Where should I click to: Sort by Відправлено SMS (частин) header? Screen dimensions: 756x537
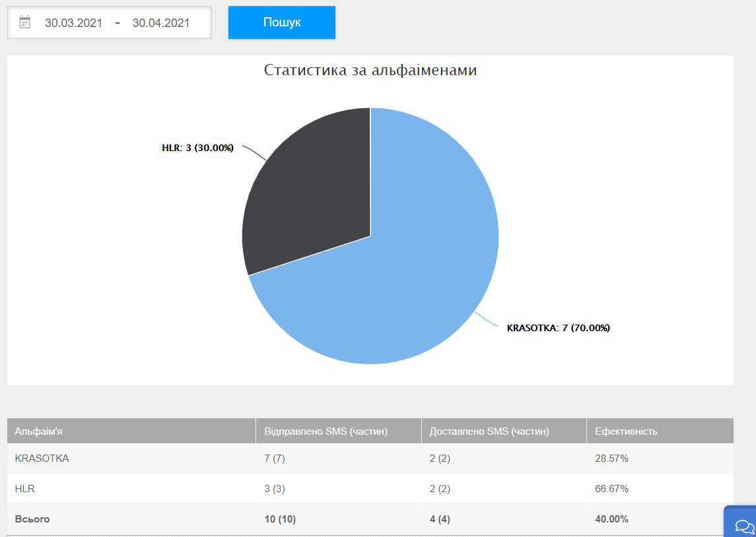point(339,431)
